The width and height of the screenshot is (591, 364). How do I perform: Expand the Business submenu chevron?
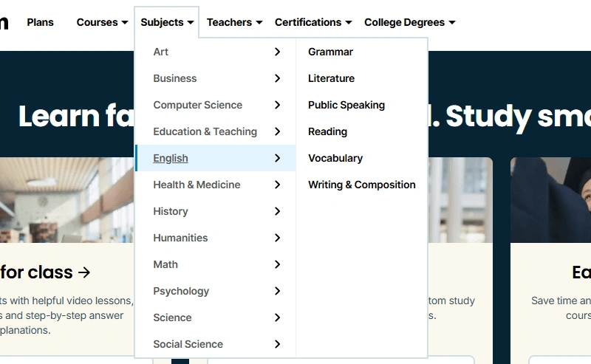pyautogui.click(x=277, y=78)
